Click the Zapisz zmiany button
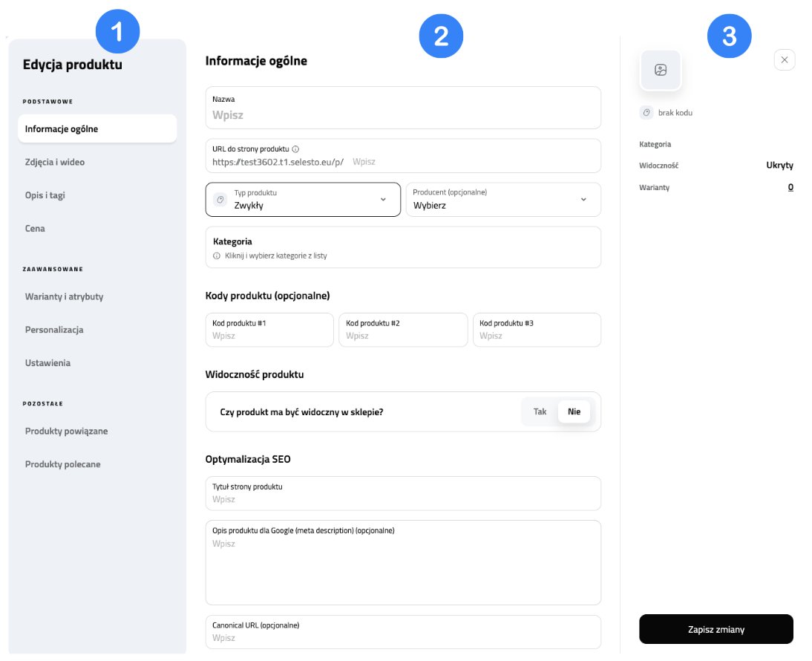The image size is (812, 661). point(716,629)
